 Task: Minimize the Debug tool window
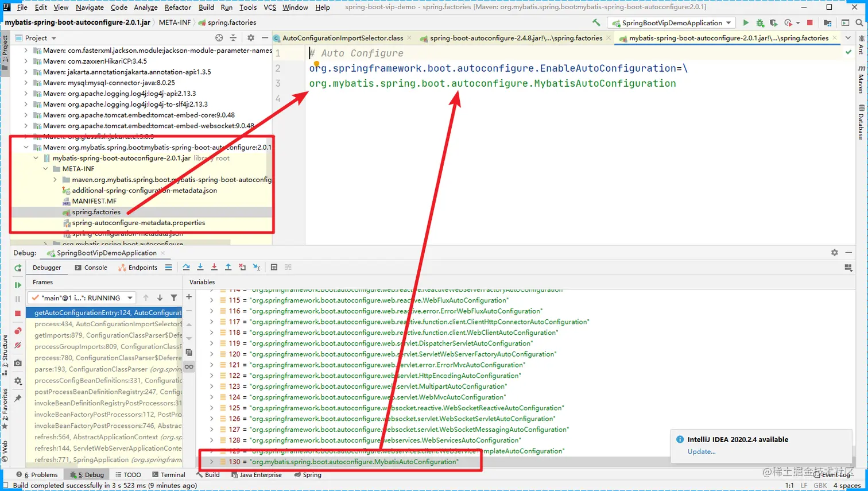pos(848,253)
